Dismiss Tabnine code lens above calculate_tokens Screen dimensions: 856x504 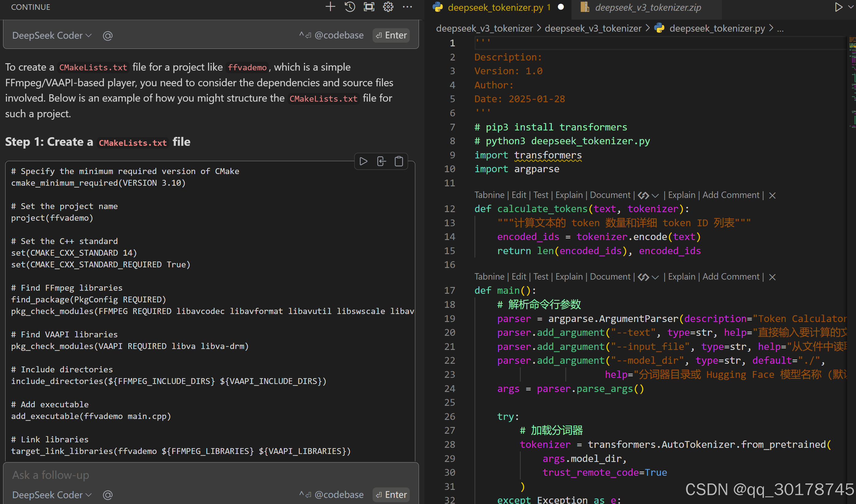[772, 195]
